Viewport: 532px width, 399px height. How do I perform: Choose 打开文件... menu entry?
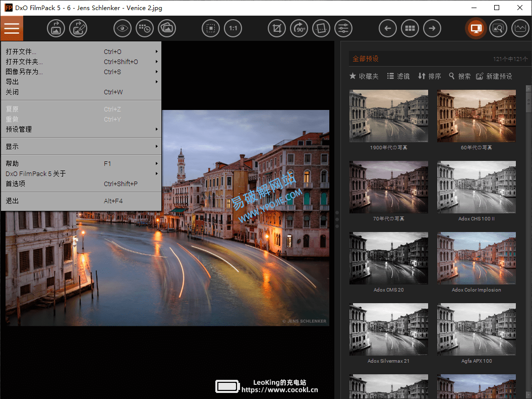coord(81,51)
